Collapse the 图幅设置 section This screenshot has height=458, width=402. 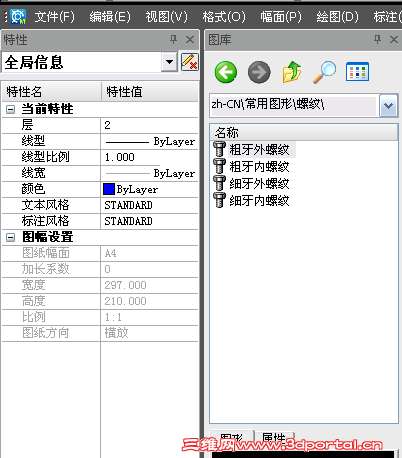pos(11,237)
